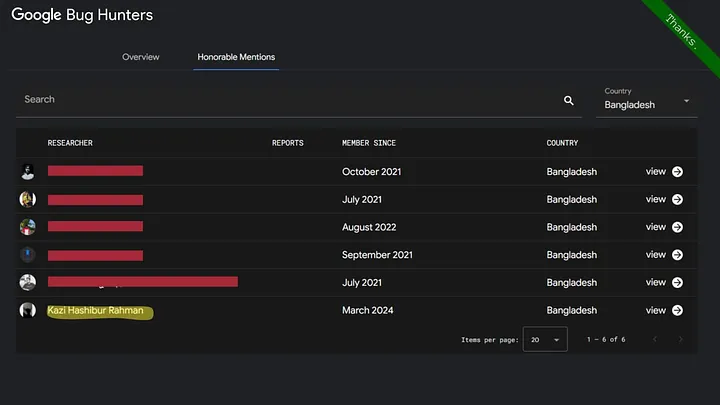Sort by Researcher column header
The height and width of the screenshot is (405, 720).
click(70, 143)
